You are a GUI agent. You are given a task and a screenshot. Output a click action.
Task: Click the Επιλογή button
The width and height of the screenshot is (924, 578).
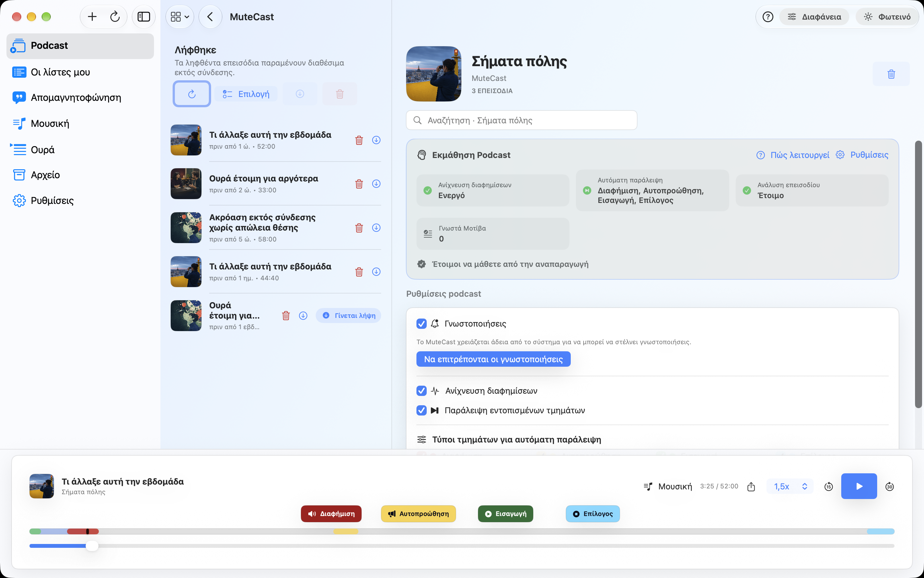[246, 94]
